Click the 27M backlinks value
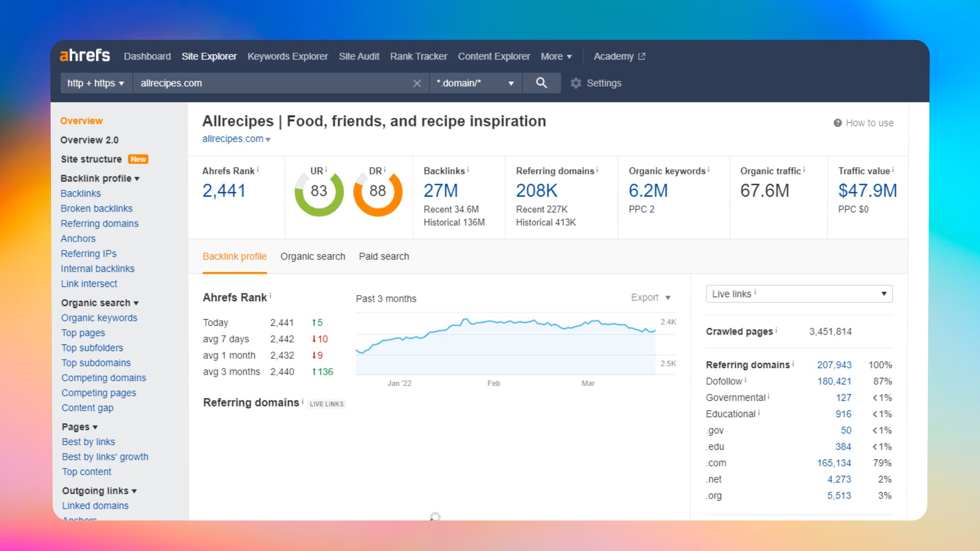The width and height of the screenshot is (980, 551). 441,191
